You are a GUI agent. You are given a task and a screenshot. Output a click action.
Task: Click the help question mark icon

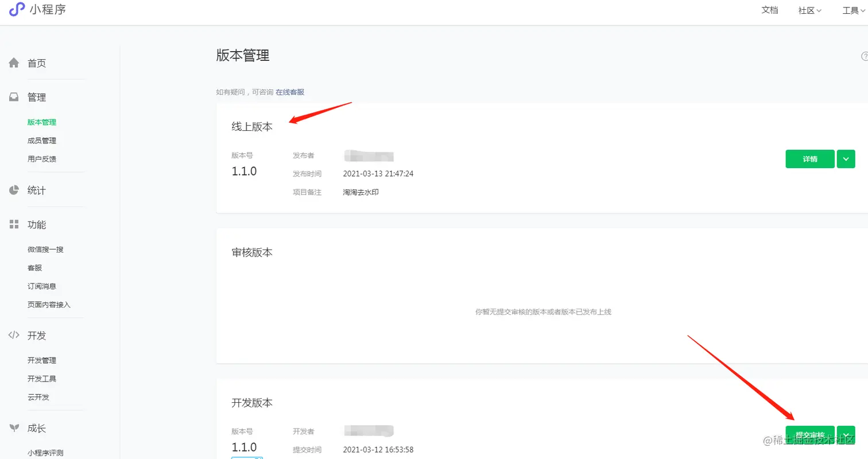(x=865, y=56)
